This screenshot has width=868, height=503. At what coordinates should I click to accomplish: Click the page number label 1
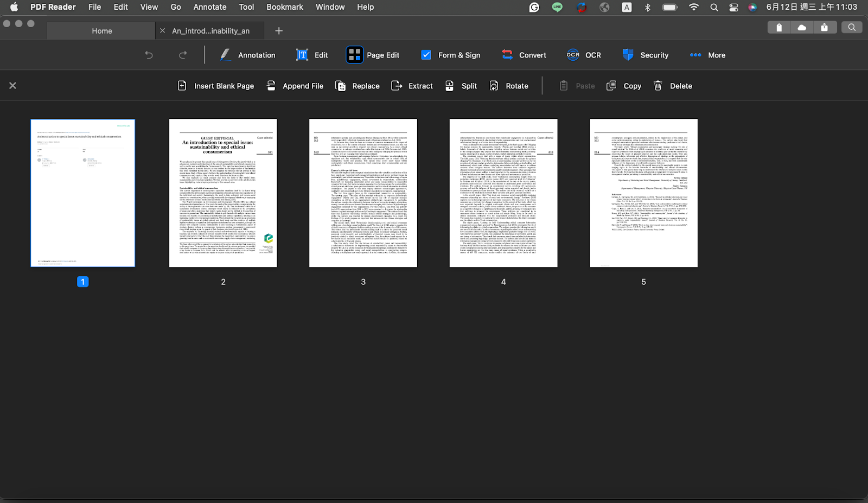[82, 282]
